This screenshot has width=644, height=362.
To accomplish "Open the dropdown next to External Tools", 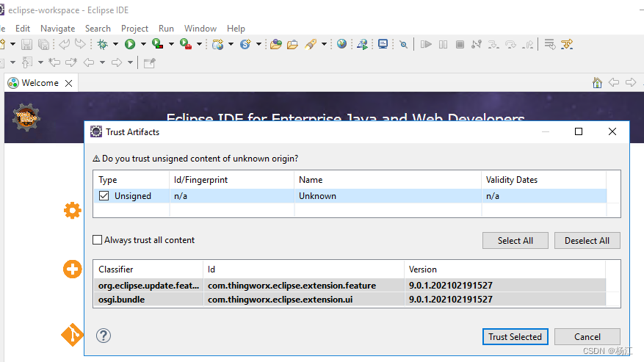I will [x=199, y=44].
